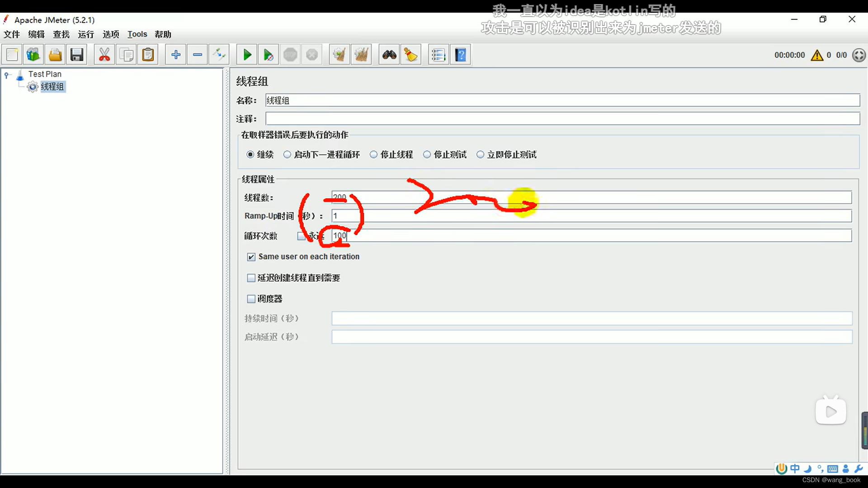Click the Open file folder icon
This screenshot has width=868, height=488.
point(55,55)
